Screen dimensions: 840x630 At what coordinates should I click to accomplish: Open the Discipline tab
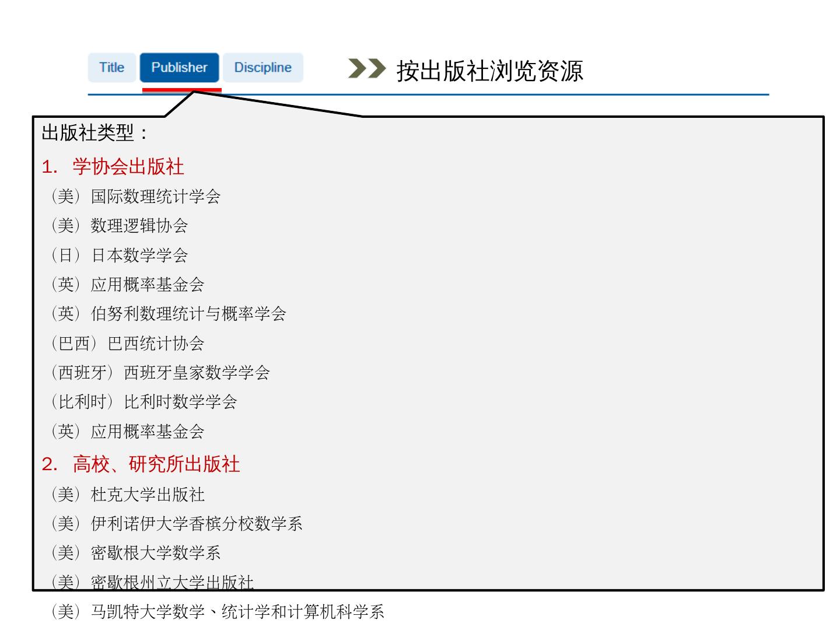[x=262, y=68]
